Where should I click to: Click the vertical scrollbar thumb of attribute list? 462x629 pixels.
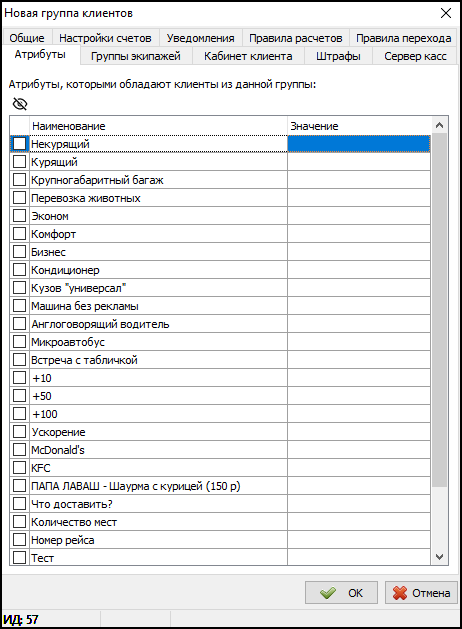[440, 310]
